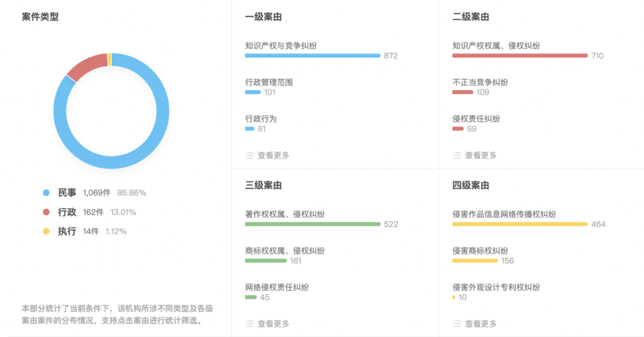
Task: Open the 网络侵权责任纠纷 entry
Action: [277, 287]
